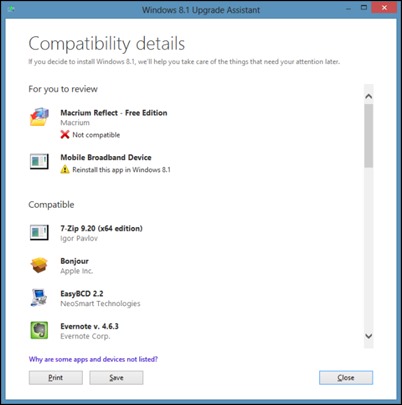This screenshot has width=402, height=405.
Task: Click the Print button
Action: pyautogui.click(x=56, y=378)
